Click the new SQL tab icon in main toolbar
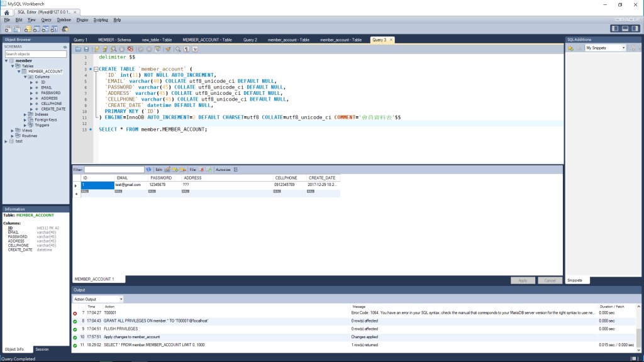644x362 pixels. (8, 29)
